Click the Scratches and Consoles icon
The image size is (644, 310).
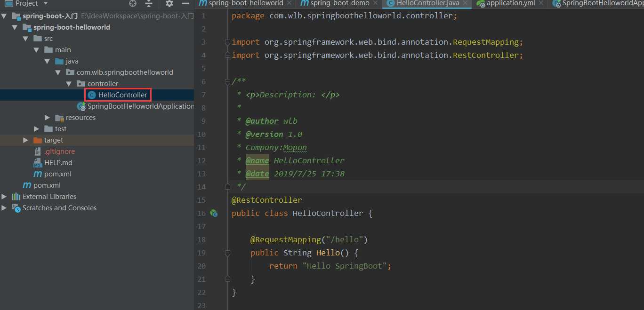click(x=16, y=208)
